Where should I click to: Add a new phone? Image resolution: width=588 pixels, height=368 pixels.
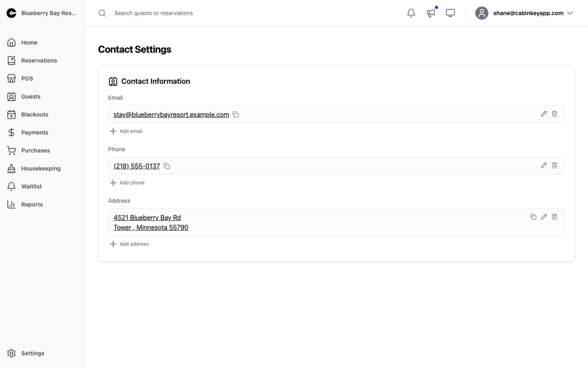tap(127, 183)
